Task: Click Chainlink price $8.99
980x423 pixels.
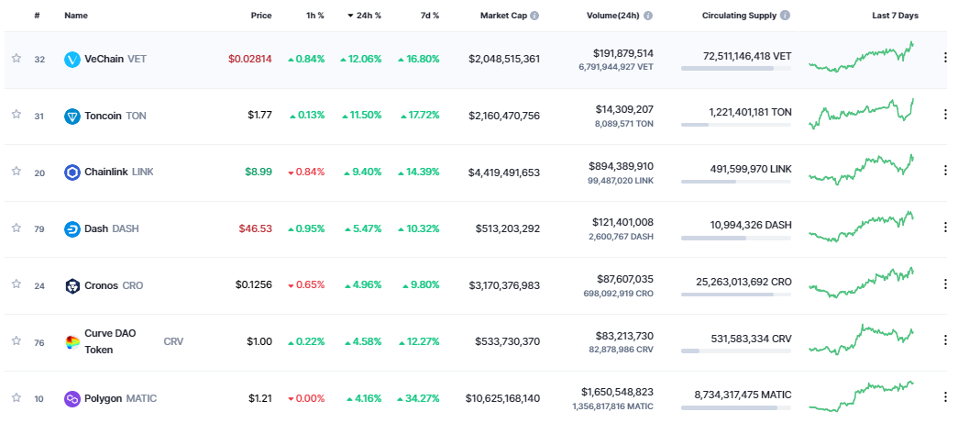Action: coord(258,172)
